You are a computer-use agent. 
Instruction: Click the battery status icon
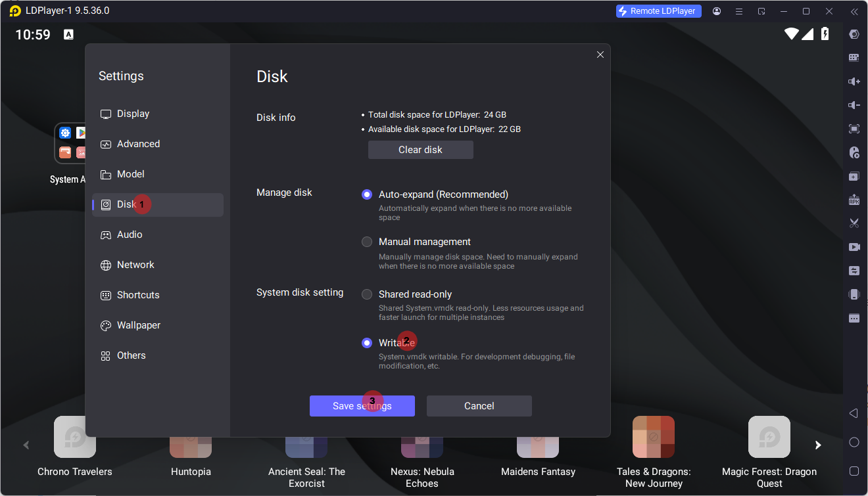(825, 34)
